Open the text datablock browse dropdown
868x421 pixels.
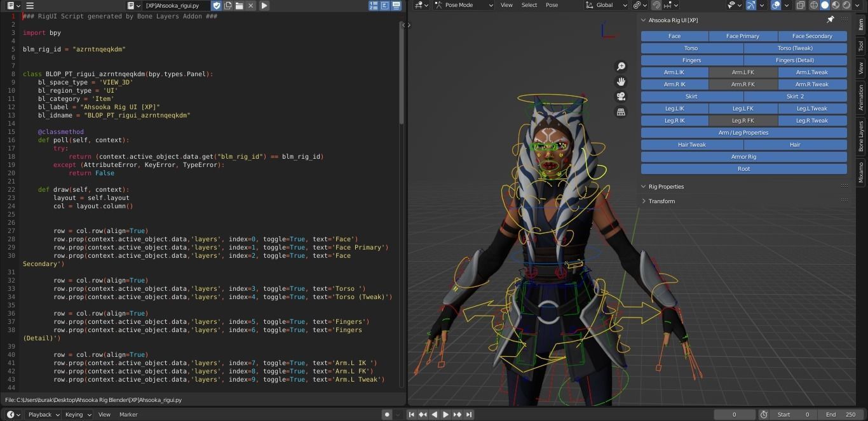tap(133, 5)
